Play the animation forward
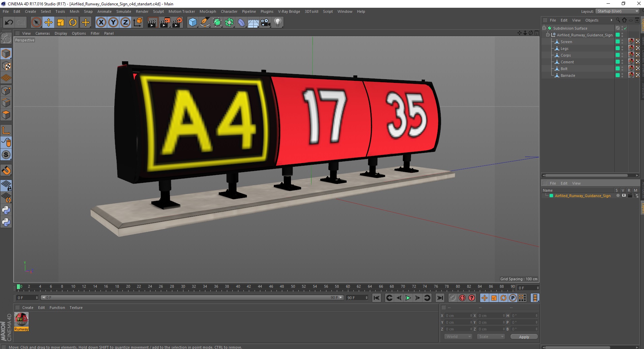The width and height of the screenshot is (644, 349). [408, 298]
